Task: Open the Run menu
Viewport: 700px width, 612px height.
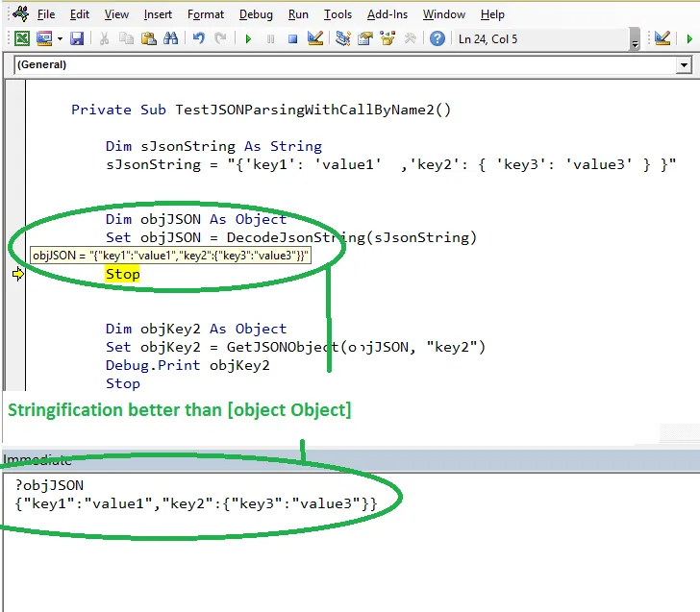Action: 298,14
